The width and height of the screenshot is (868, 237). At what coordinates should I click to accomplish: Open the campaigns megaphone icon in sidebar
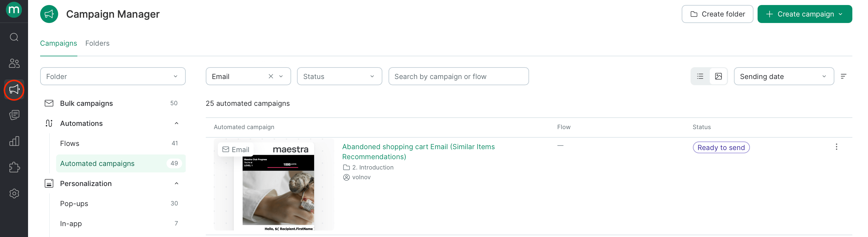[x=14, y=90]
